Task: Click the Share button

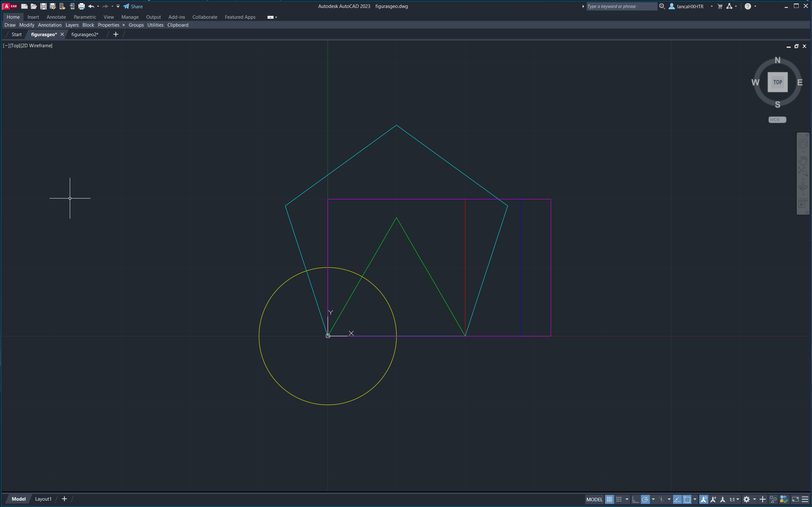Action: point(133,6)
